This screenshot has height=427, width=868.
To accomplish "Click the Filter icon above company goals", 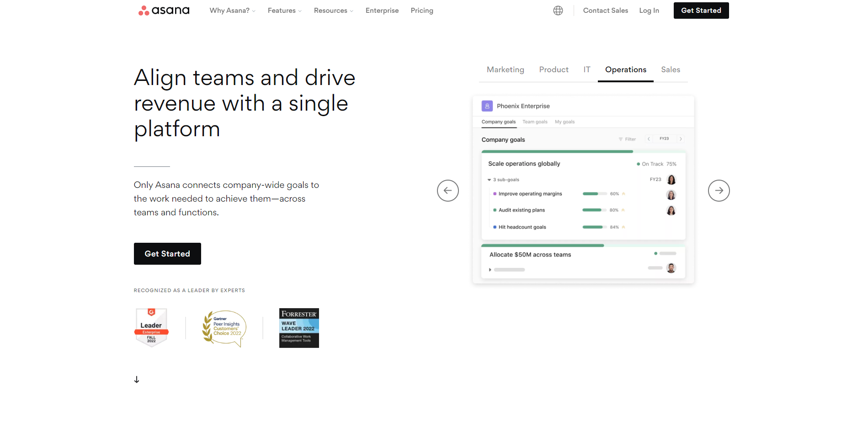I will pyautogui.click(x=620, y=139).
